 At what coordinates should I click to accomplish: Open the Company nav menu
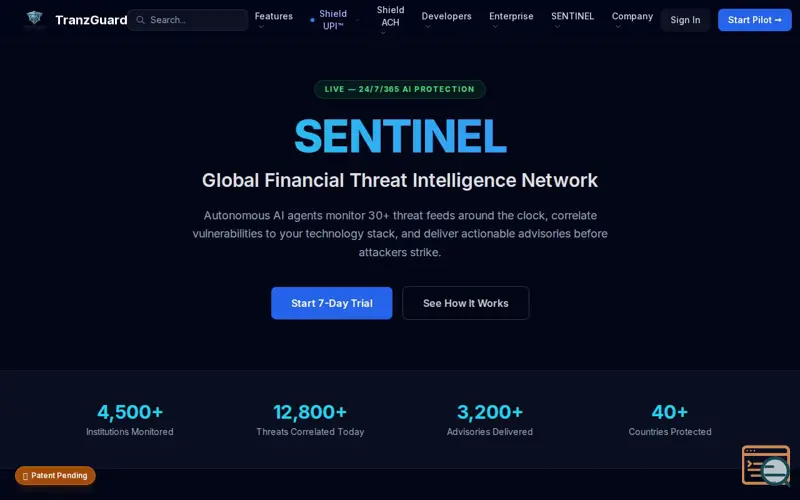tap(632, 17)
